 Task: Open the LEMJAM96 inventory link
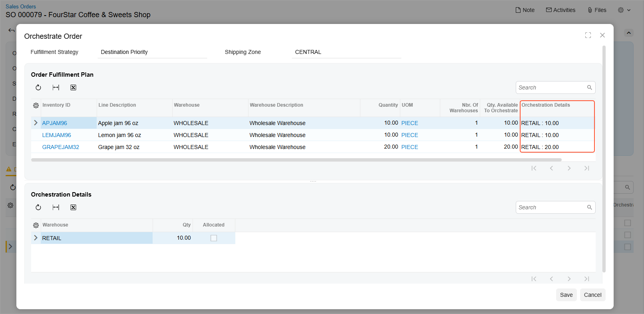[x=57, y=135]
